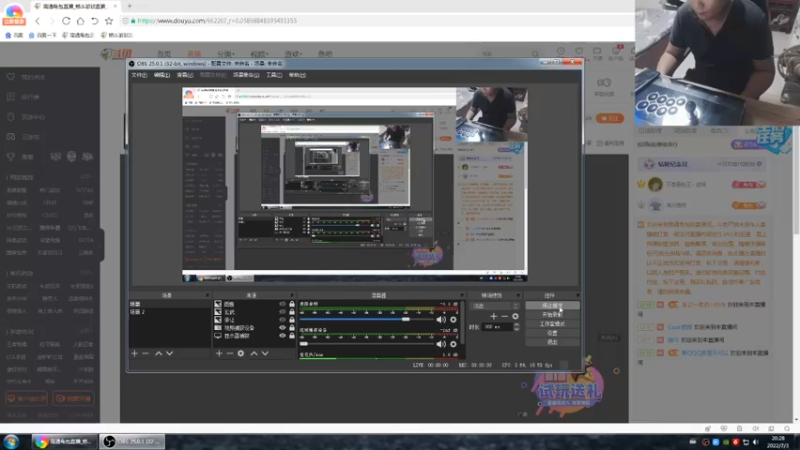Click 设置 settings button in OBS Controls
This screenshot has width=800, height=450.
tap(552, 333)
